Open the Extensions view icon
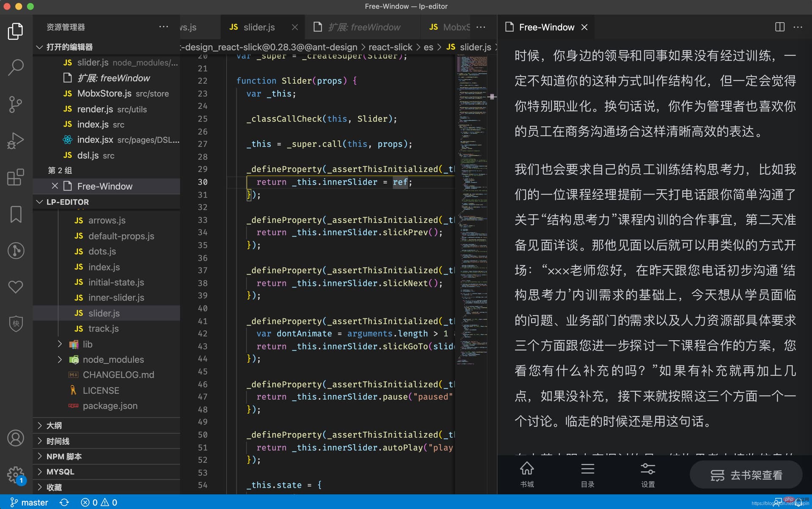 (x=16, y=177)
